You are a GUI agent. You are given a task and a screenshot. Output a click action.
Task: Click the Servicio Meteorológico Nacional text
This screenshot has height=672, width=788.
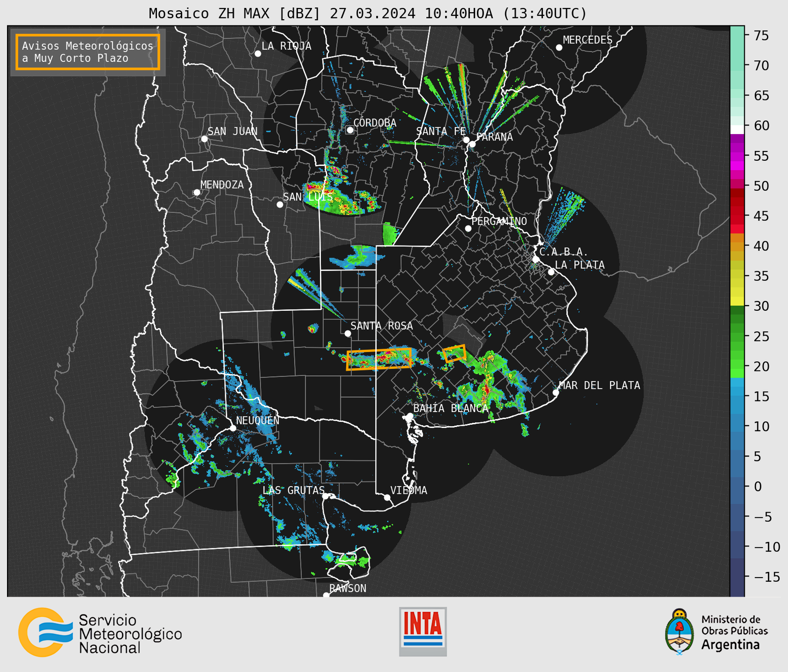point(130,634)
